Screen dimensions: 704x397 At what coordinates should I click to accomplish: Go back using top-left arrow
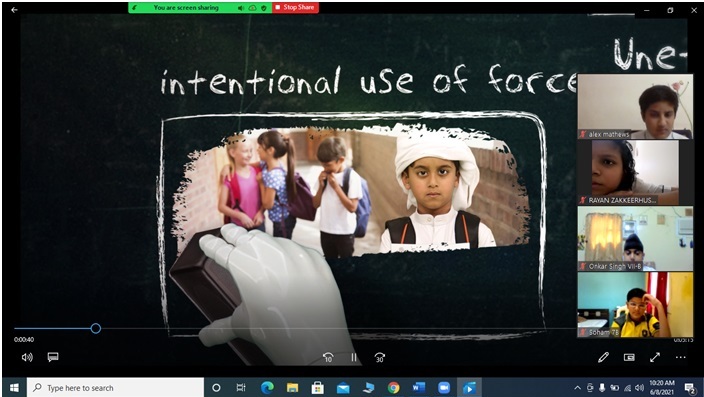pyautogui.click(x=14, y=9)
